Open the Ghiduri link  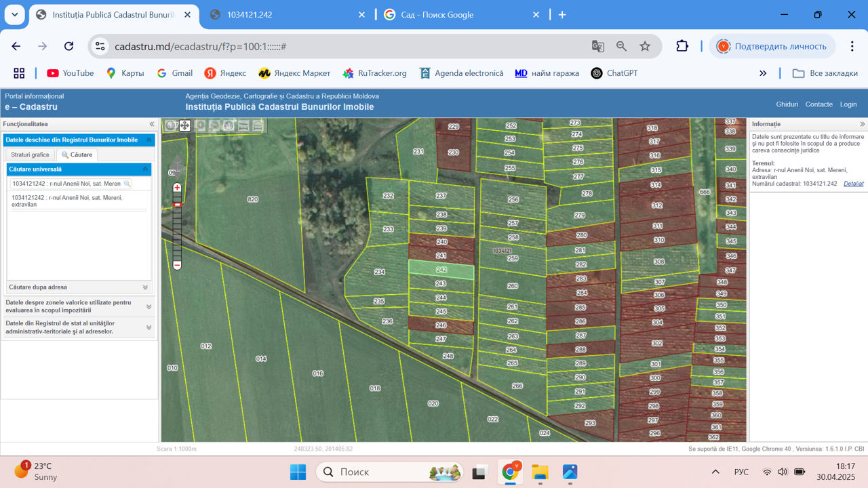[x=787, y=104]
